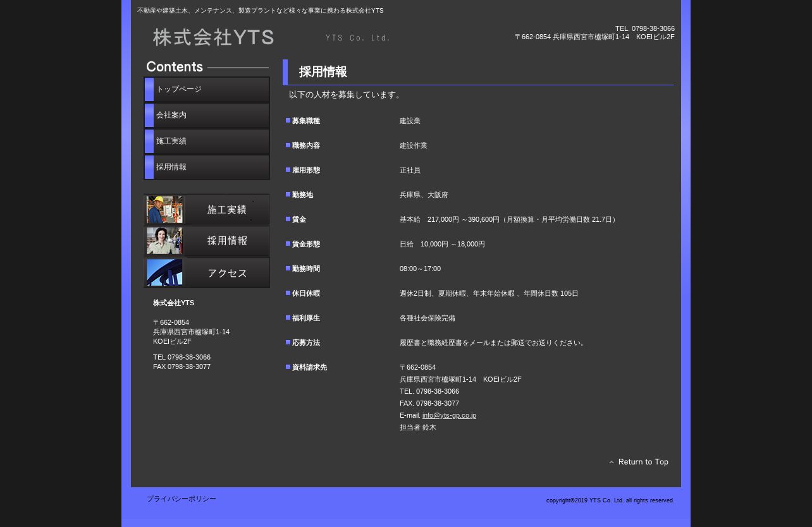Viewport: 812px width, 527px height.
Task: Click the YTS Co. Ltd. header subtitle
Action: coord(358,38)
